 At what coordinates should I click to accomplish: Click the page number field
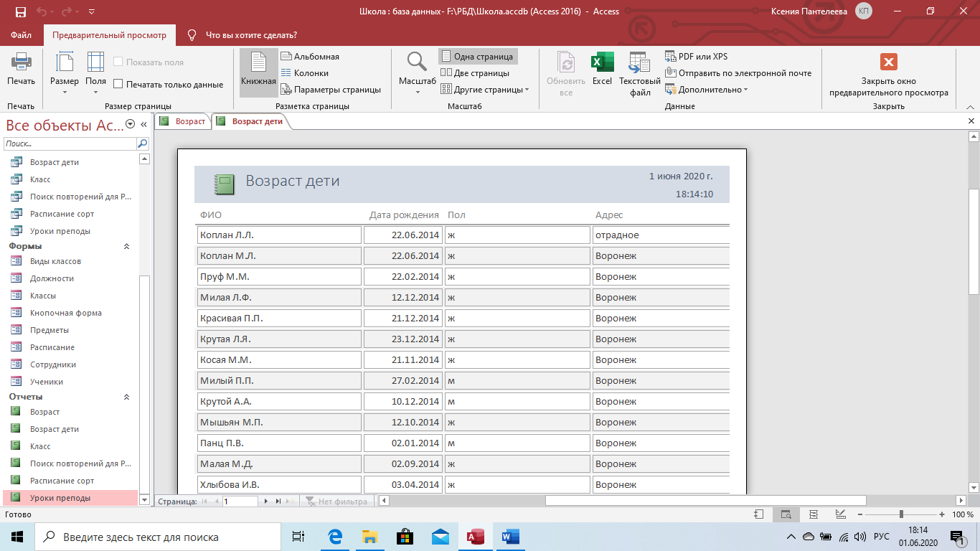tap(240, 501)
